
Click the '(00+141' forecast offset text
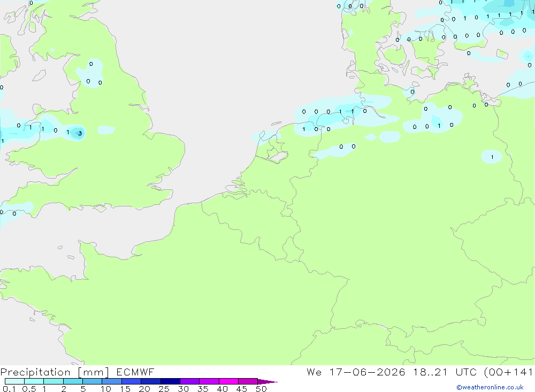[509, 372]
